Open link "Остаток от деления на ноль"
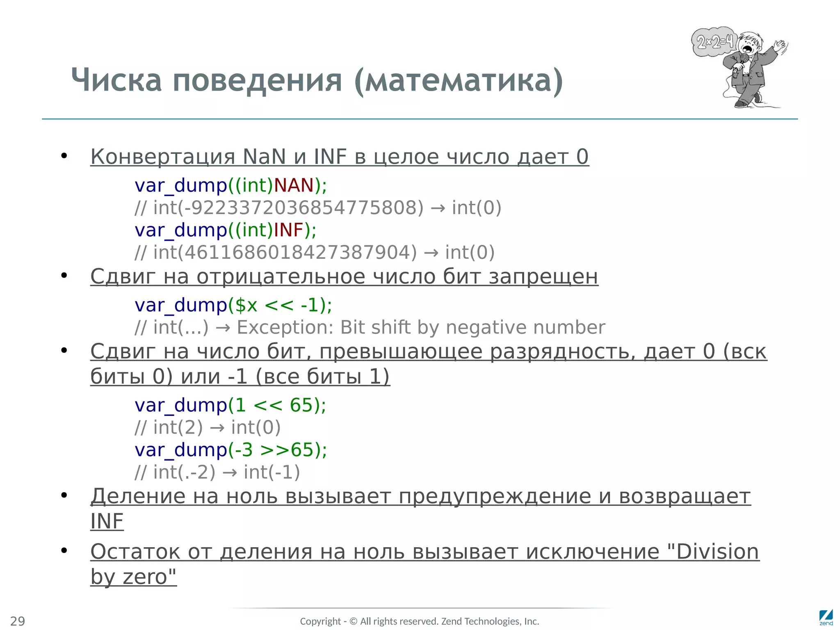This screenshot has width=840, height=630. coord(425,564)
